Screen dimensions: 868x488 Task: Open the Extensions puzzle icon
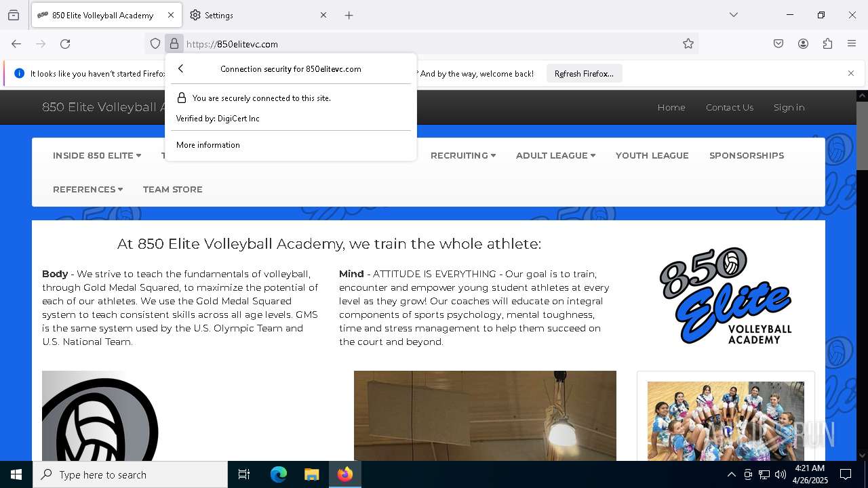pos(827,44)
